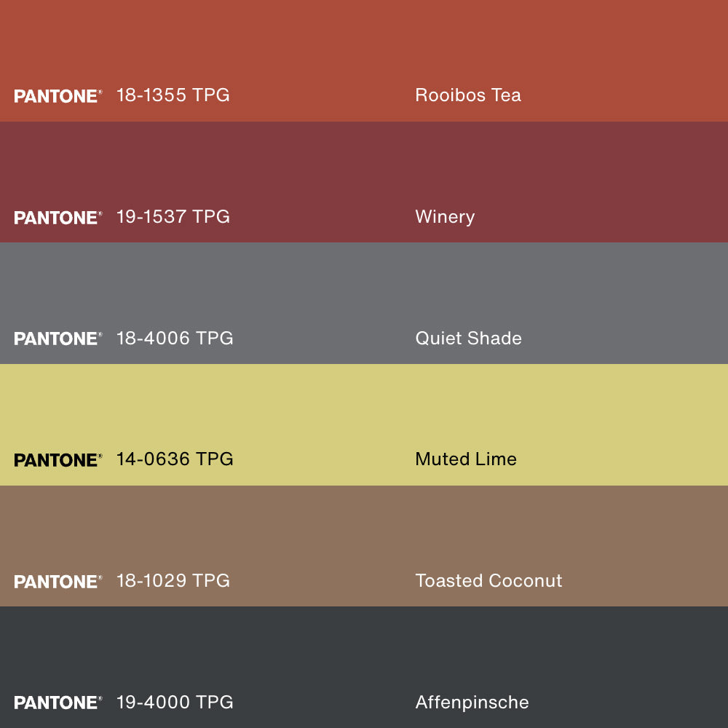The image size is (728, 728).
Task: Select the 19-1537 TPG code text
Action: [x=173, y=217]
